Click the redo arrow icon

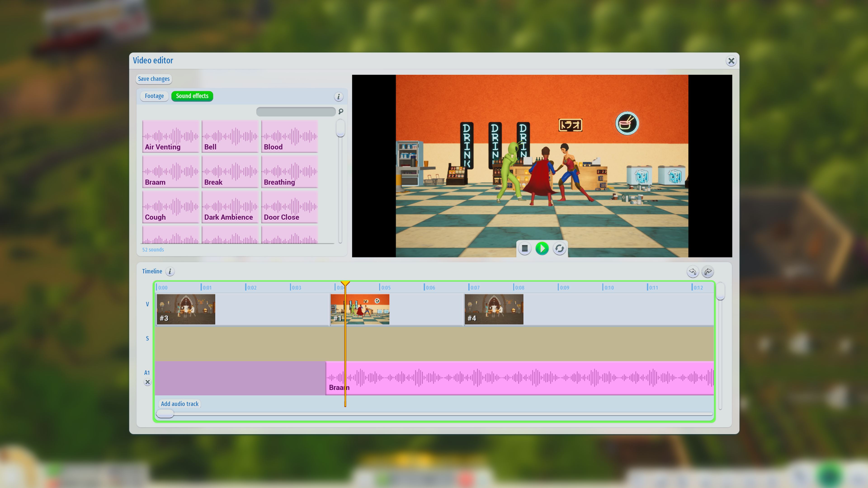point(708,271)
